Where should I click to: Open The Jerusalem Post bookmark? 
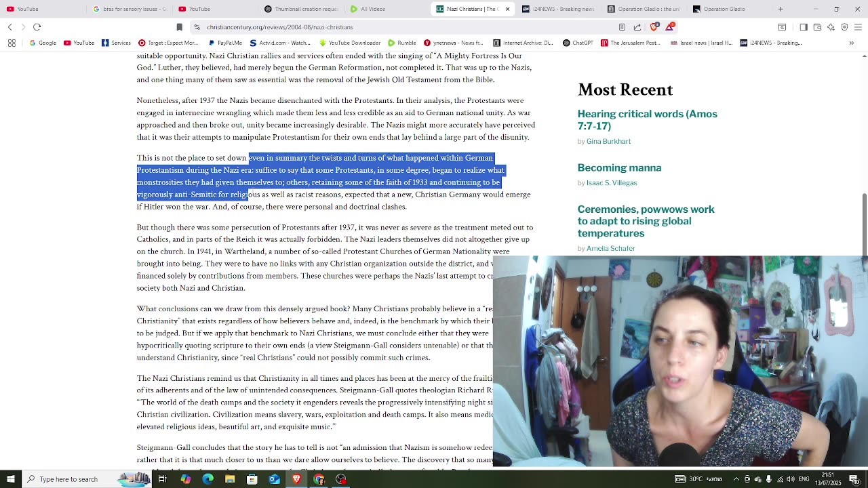tap(630, 43)
